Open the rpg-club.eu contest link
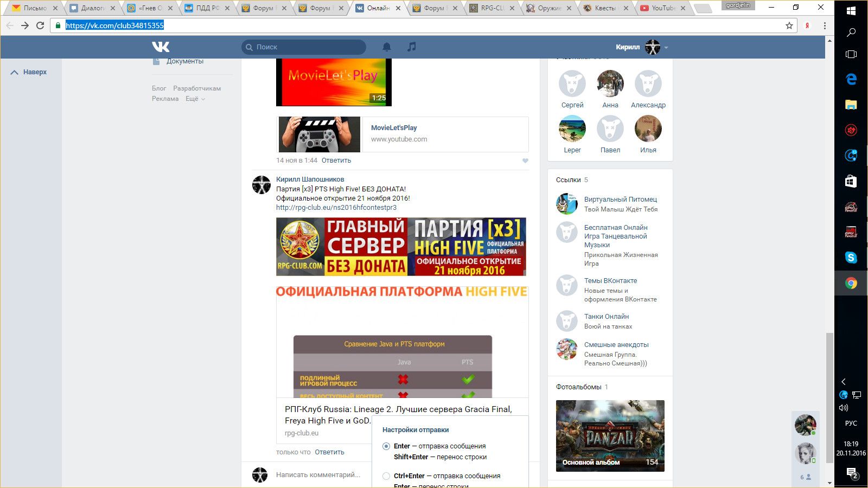868x488 pixels. click(x=336, y=208)
